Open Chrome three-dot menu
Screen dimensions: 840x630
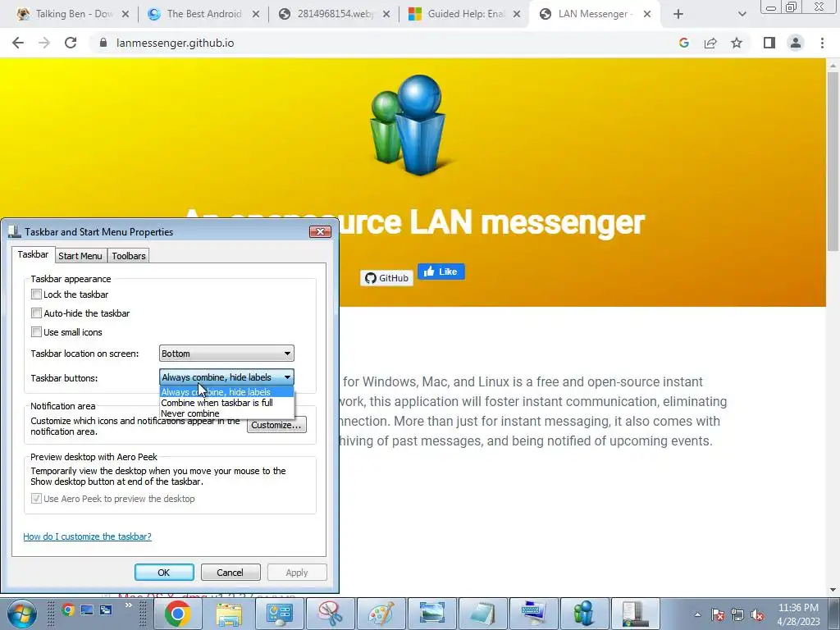pyautogui.click(x=822, y=43)
